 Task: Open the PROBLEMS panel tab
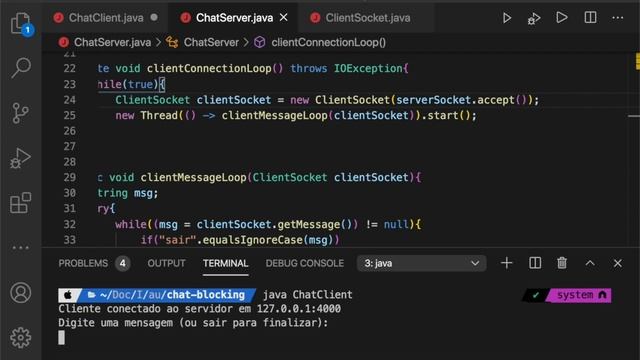83,263
